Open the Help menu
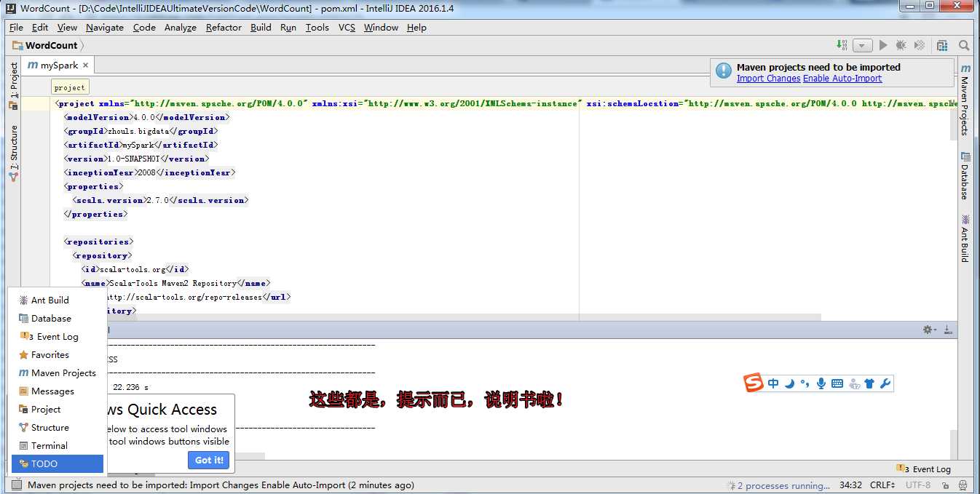 point(416,28)
